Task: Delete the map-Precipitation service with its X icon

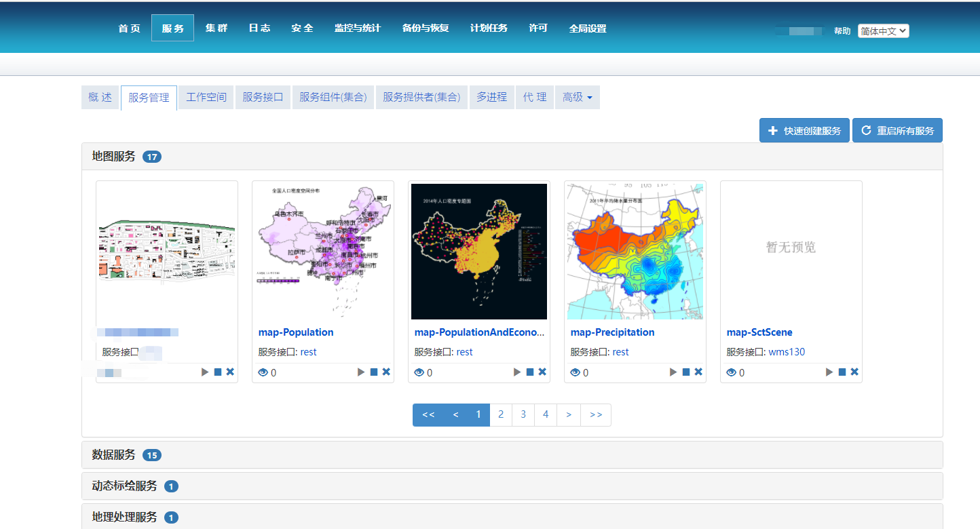Action: click(698, 372)
